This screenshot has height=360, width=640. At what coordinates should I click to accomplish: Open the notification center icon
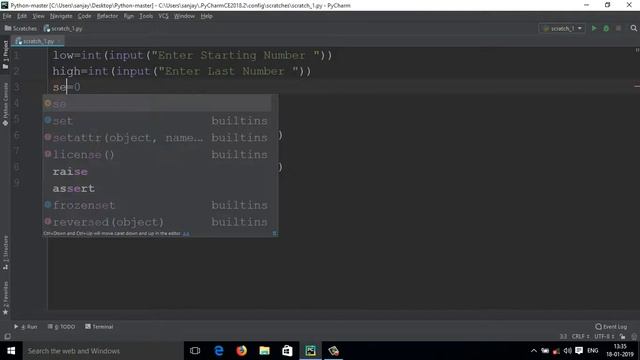[579, 351]
